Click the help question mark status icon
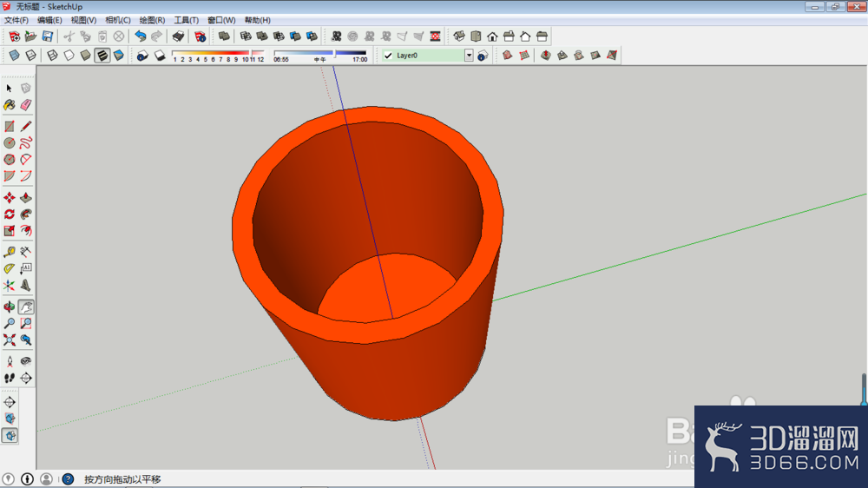This screenshot has height=488, width=868. pyautogui.click(x=68, y=479)
